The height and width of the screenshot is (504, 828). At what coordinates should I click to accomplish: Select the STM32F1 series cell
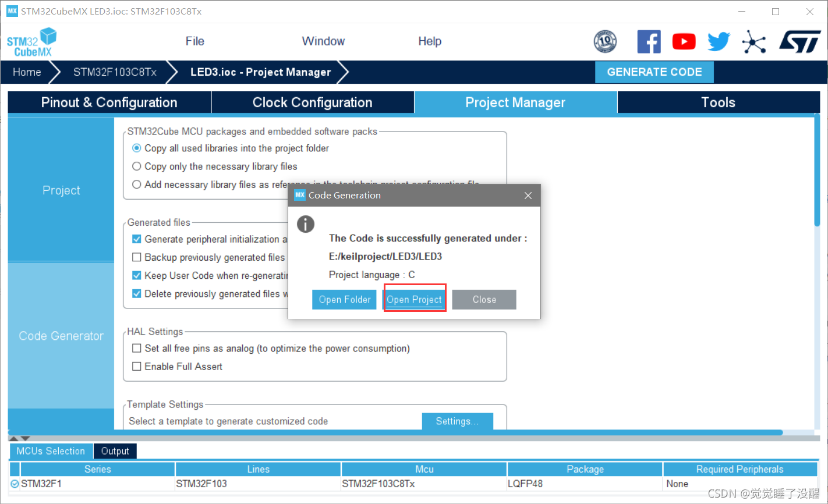click(x=97, y=484)
